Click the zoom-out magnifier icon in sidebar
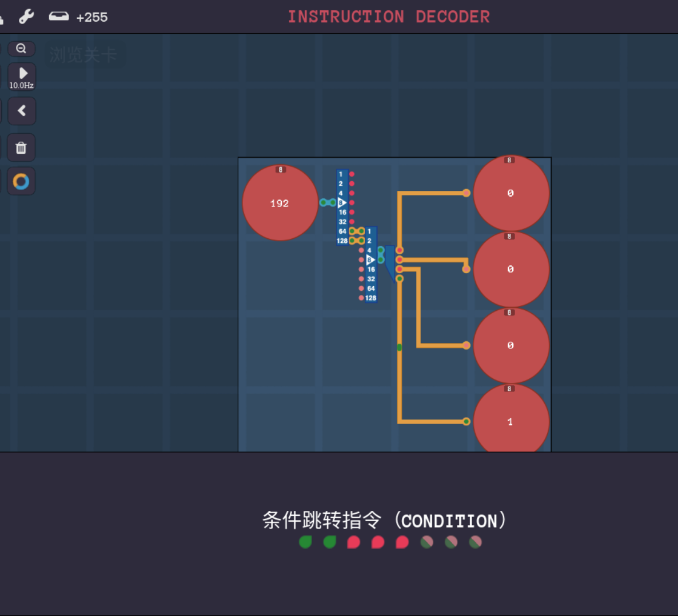Image resolution: width=678 pixels, height=616 pixels. tap(21, 49)
